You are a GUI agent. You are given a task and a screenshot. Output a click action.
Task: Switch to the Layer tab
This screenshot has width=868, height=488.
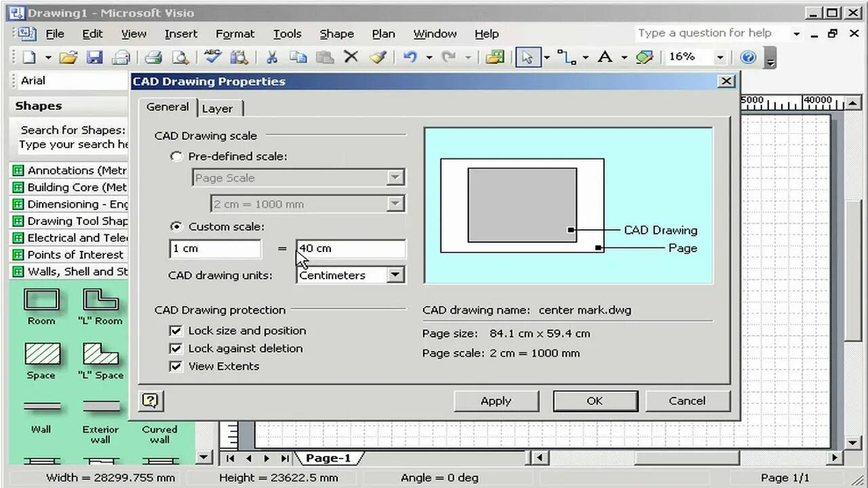pos(218,108)
